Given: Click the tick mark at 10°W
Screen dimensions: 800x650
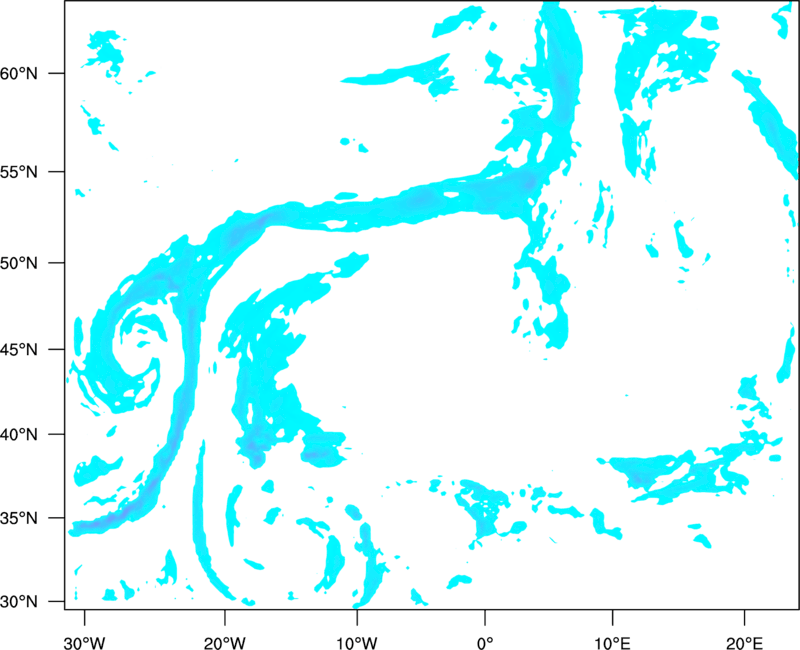Looking at the screenshot, I should 356,617.
